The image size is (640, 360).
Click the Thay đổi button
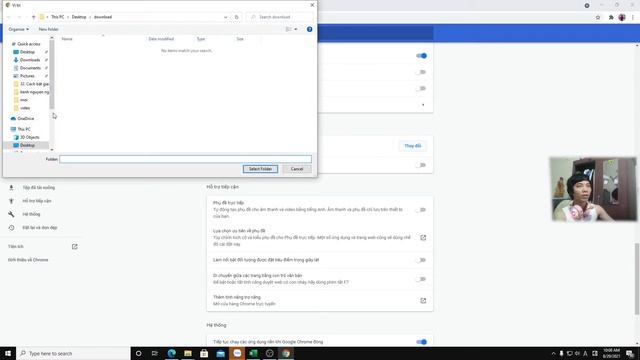tap(413, 146)
